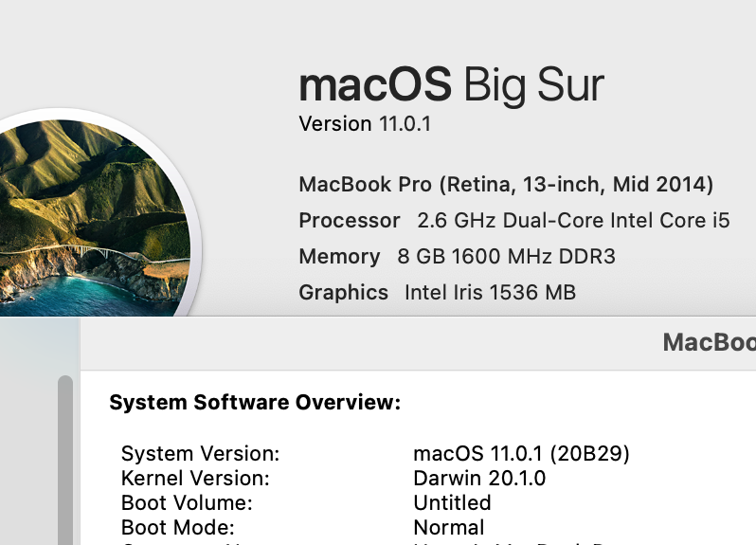Viewport: 756px width, 545px height.
Task: Select the Boot Volume label
Action: [x=187, y=503]
